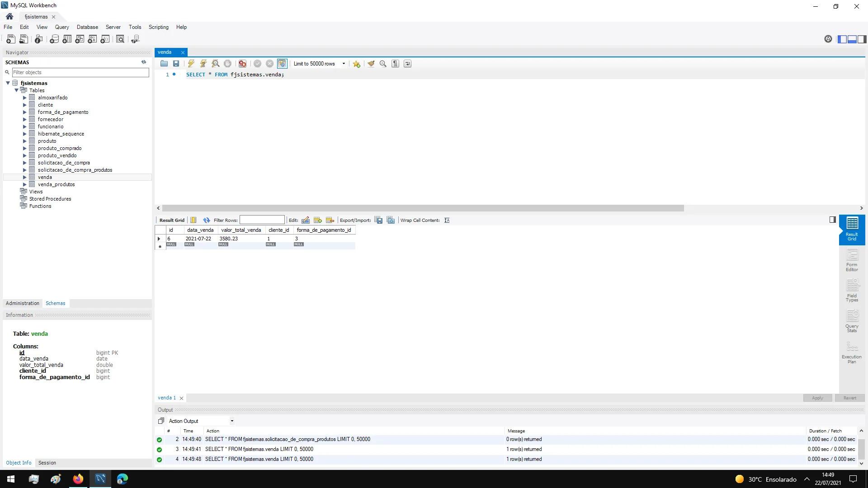The height and width of the screenshot is (488, 868).
Task: Export recordset to external file
Action: pyautogui.click(x=378, y=221)
